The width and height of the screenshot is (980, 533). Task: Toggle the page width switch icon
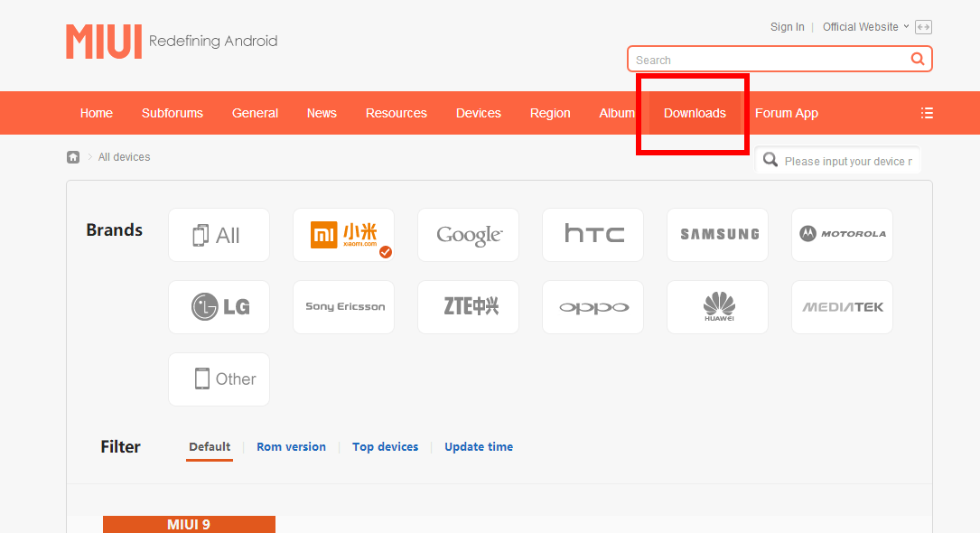coord(923,27)
